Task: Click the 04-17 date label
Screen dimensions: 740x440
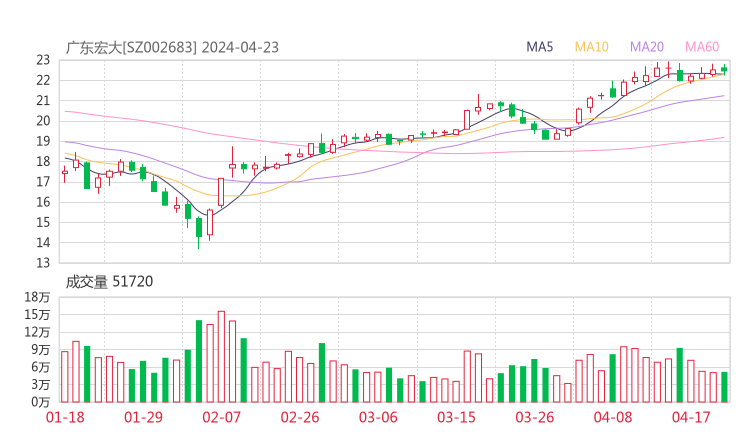Action: click(x=691, y=417)
